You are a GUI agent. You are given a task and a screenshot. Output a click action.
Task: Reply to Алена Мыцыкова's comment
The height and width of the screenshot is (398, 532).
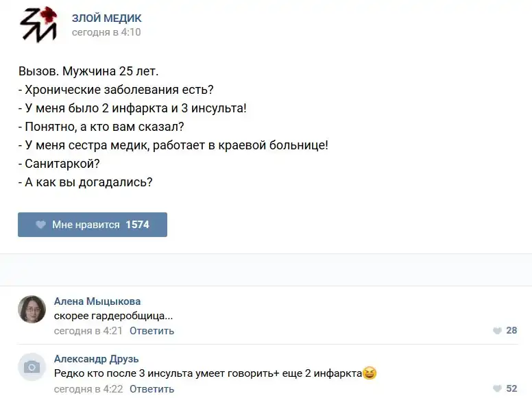point(152,331)
